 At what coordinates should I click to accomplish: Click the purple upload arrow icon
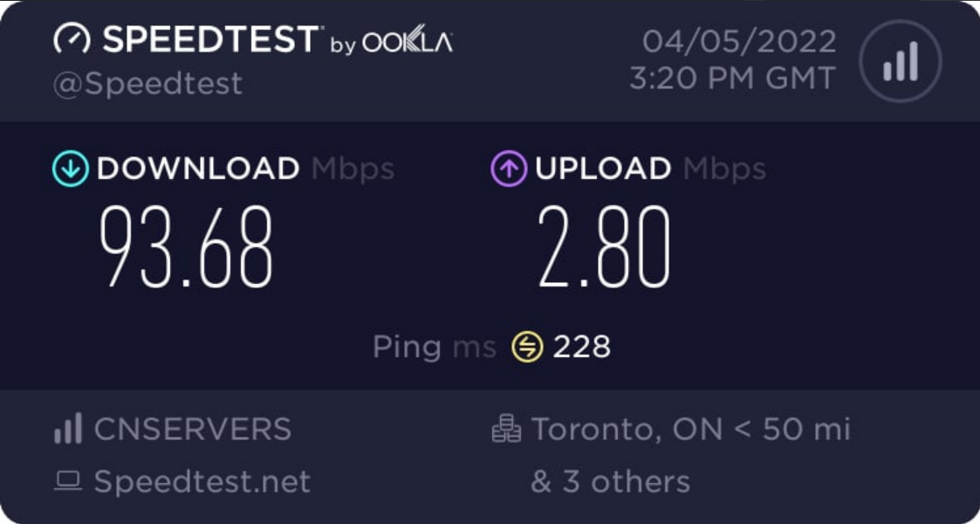point(508,169)
